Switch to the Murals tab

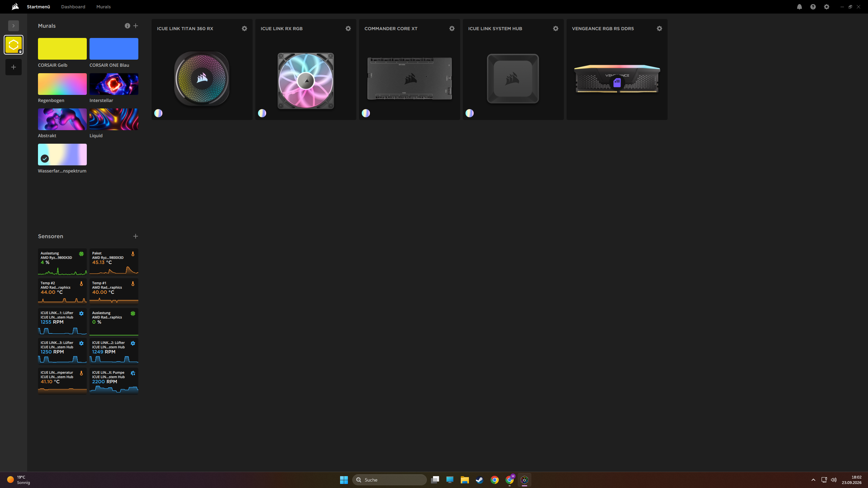103,7
